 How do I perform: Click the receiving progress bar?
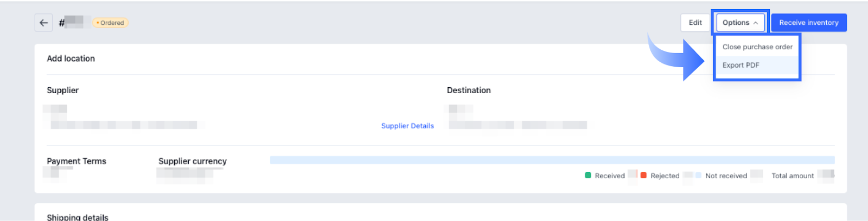point(552,160)
